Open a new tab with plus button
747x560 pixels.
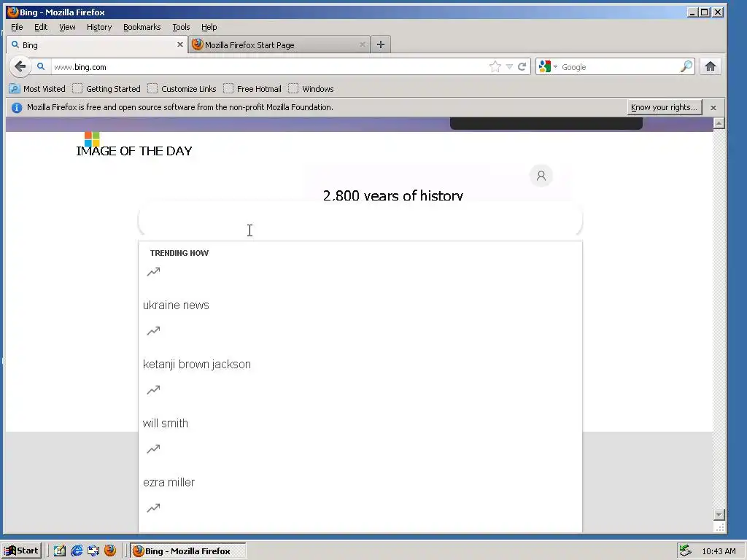click(x=381, y=44)
